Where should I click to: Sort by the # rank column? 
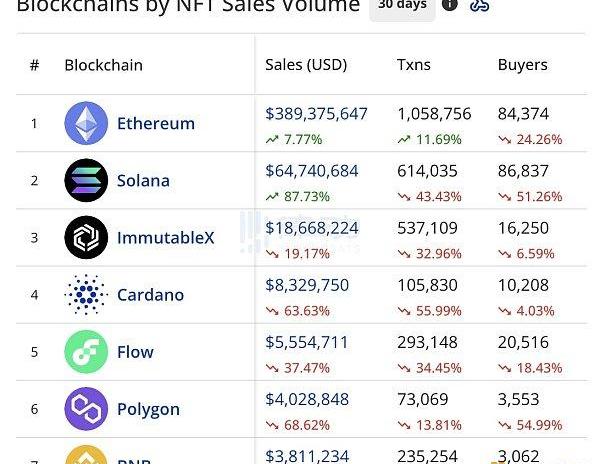34,65
